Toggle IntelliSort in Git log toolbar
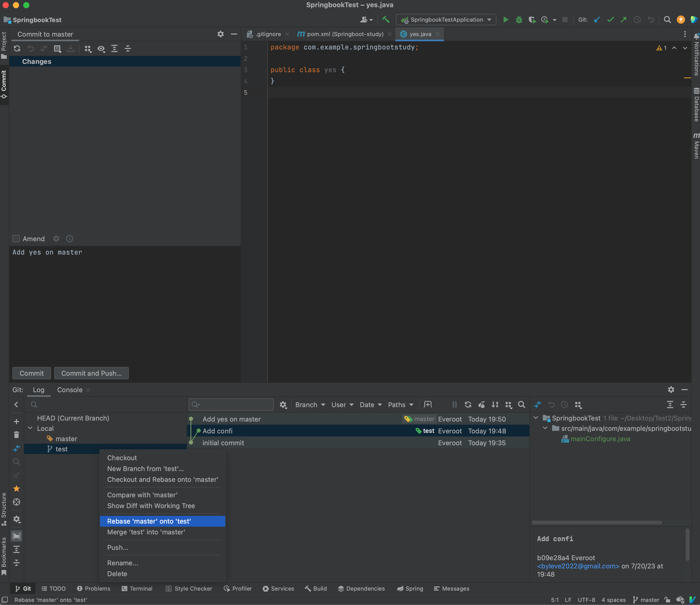This screenshot has height=605, width=700. click(x=495, y=405)
